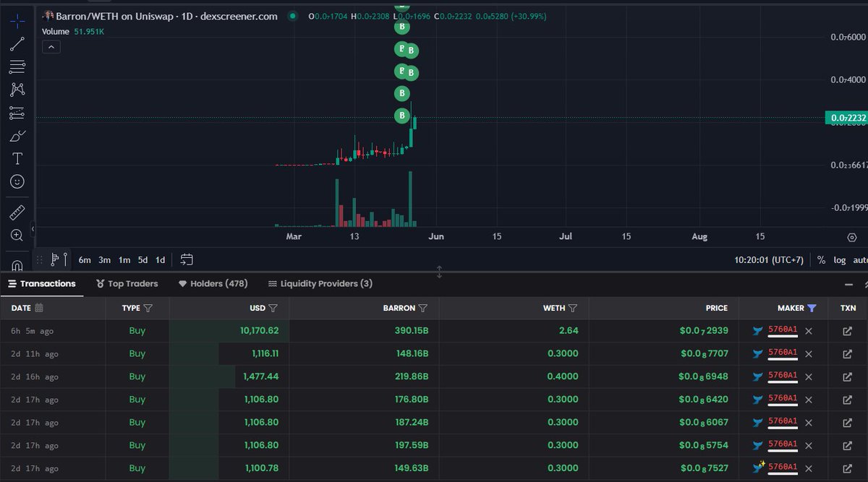This screenshot has width=868, height=482.
Task: Click the current price label 0.0₇2232
Action: pyautogui.click(x=846, y=118)
